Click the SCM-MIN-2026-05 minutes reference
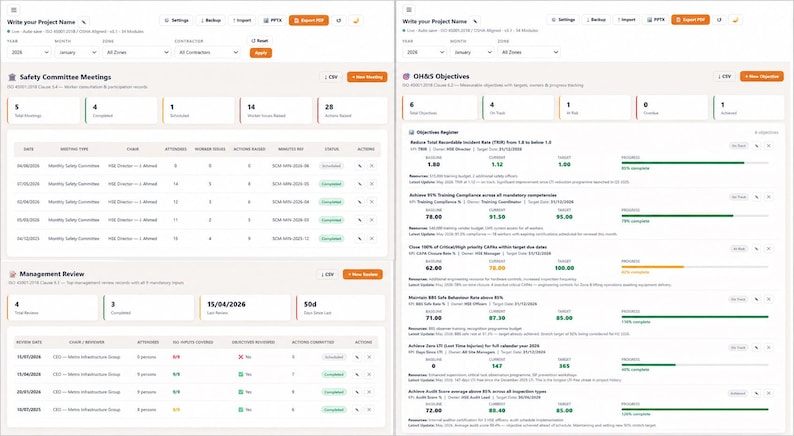 click(x=291, y=184)
